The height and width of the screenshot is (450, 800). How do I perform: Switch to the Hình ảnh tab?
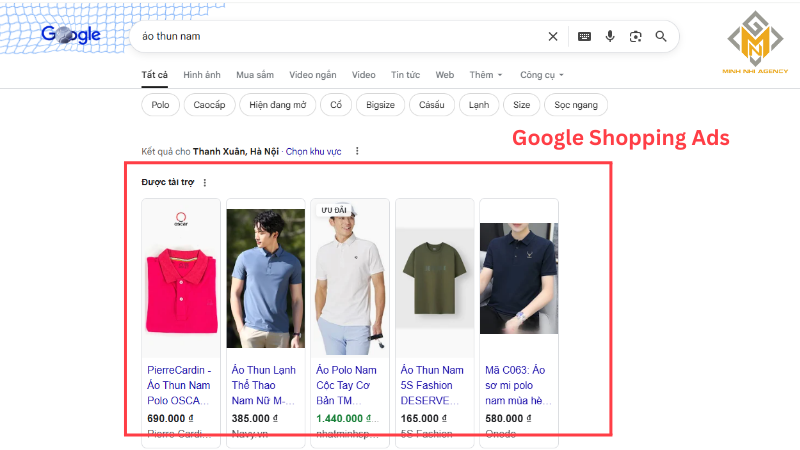click(202, 75)
